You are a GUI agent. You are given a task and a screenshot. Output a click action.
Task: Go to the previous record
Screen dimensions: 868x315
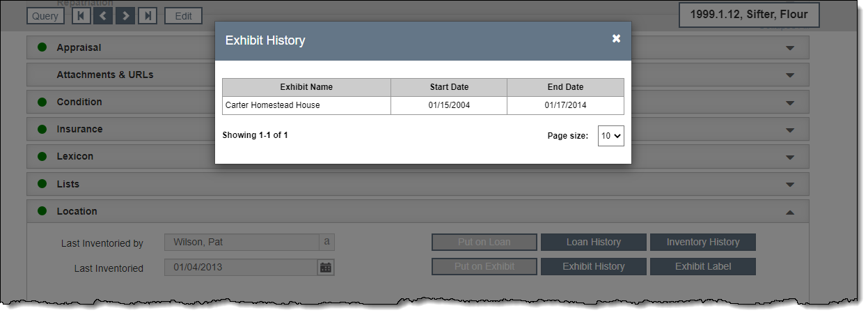(103, 16)
